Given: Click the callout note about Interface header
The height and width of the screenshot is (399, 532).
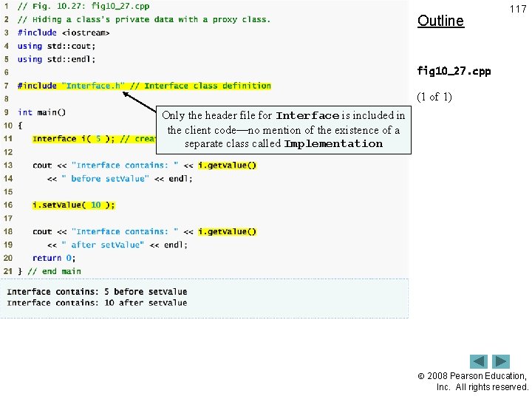Looking at the screenshot, I should tap(284, 130).
